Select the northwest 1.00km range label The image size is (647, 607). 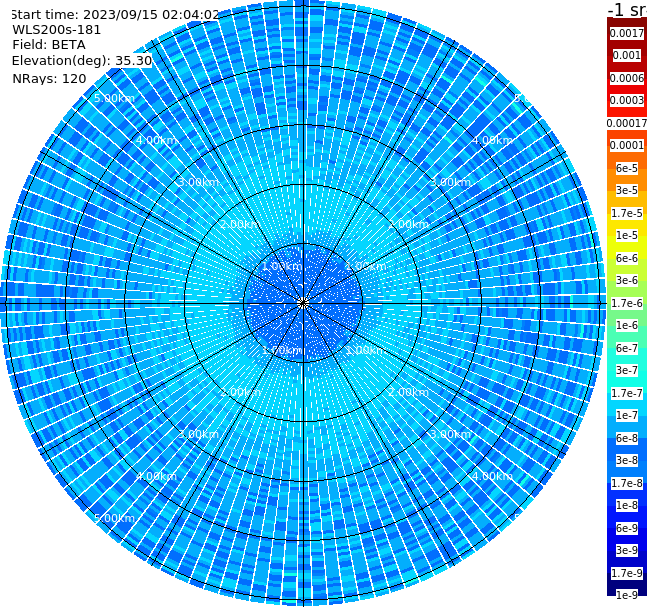(x=282, y=266)
